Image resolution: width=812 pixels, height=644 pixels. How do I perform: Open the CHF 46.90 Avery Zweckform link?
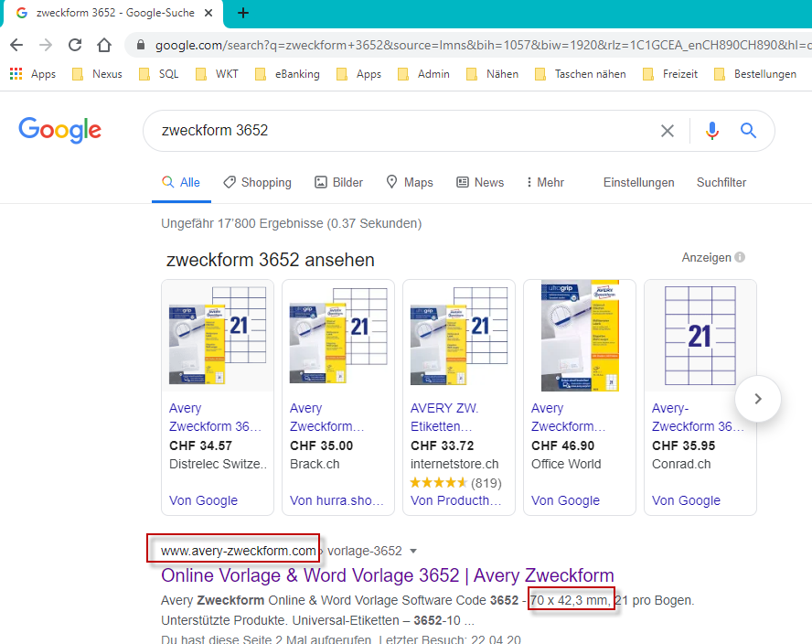point(568,417)
